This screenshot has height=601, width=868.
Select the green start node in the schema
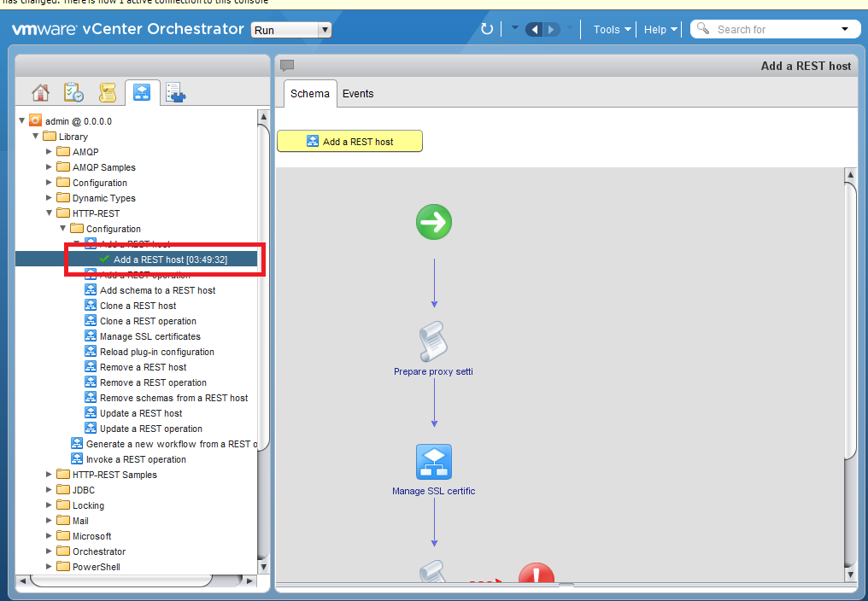(x=433, y=222)
